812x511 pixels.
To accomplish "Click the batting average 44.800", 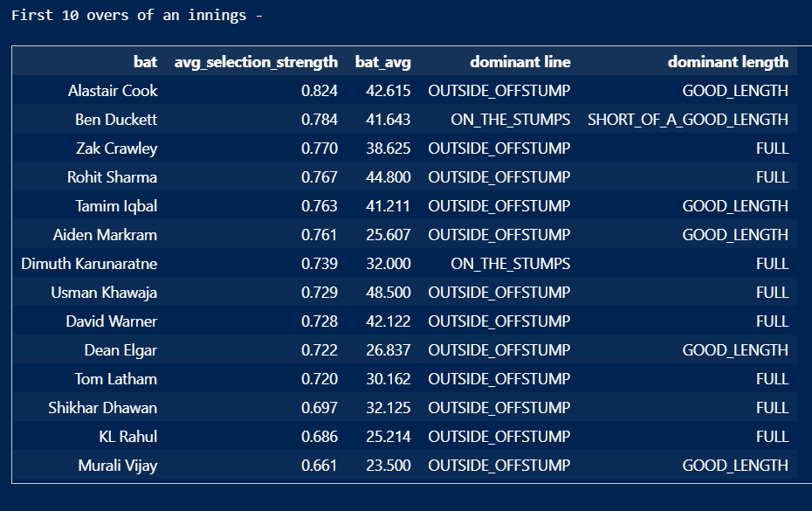I will point(388,177).
